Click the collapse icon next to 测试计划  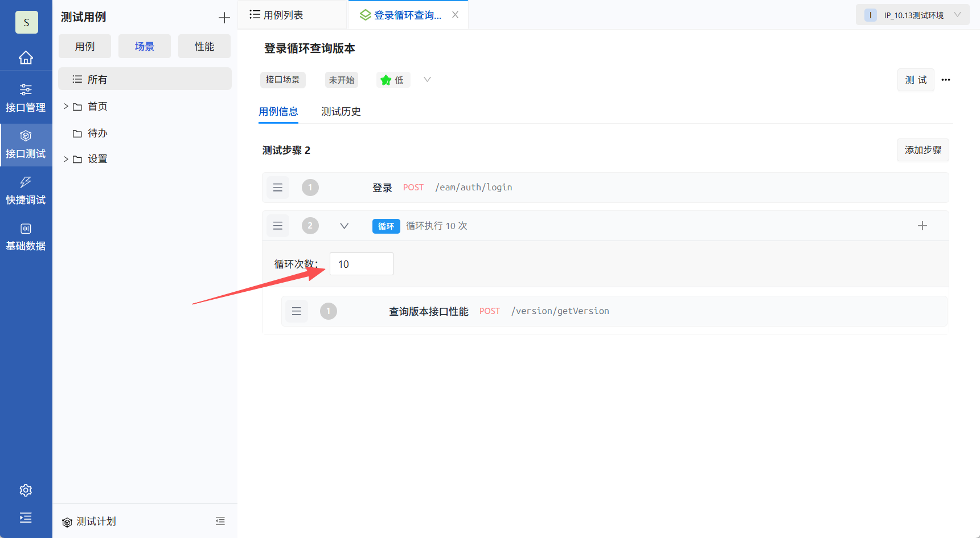220,520
